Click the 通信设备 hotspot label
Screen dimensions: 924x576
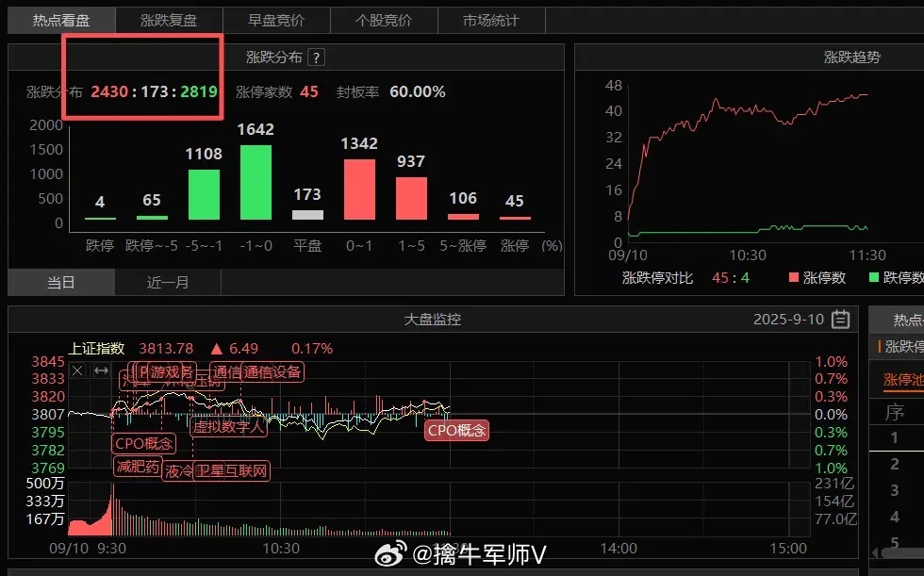tap(272, 371)
